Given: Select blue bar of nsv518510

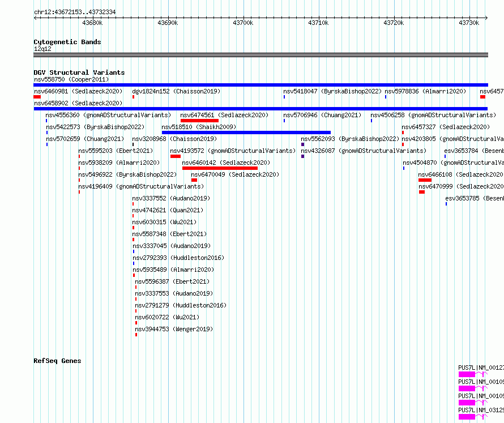Looking at the screenshot, I should tap(246, 133).
